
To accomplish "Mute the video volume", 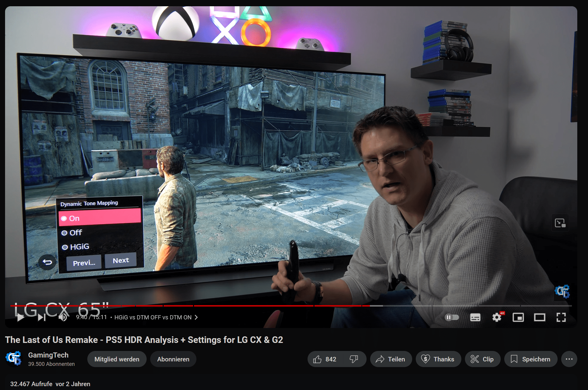I will click(63, 318).
